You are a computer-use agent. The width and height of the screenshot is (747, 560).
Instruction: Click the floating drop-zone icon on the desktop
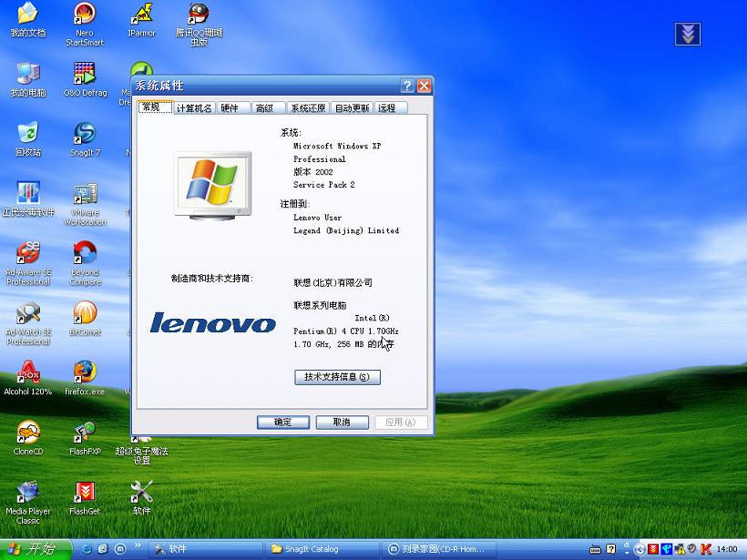pos(688,35)
